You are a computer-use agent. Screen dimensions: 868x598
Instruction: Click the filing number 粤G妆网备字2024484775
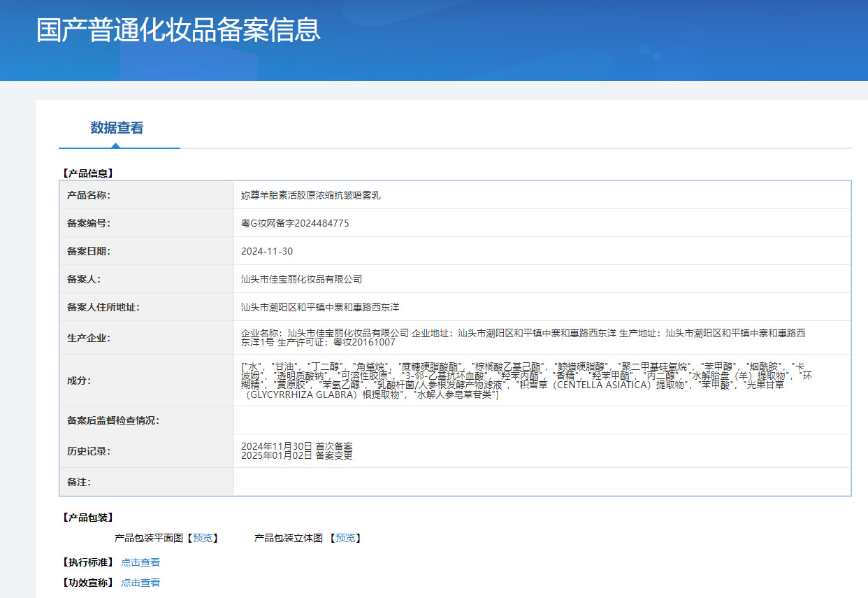coord(295,223)
